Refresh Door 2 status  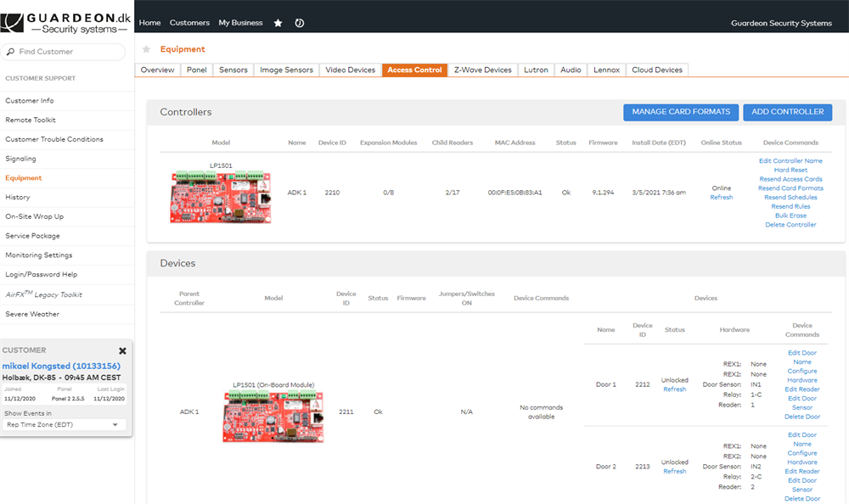point(675,472)
